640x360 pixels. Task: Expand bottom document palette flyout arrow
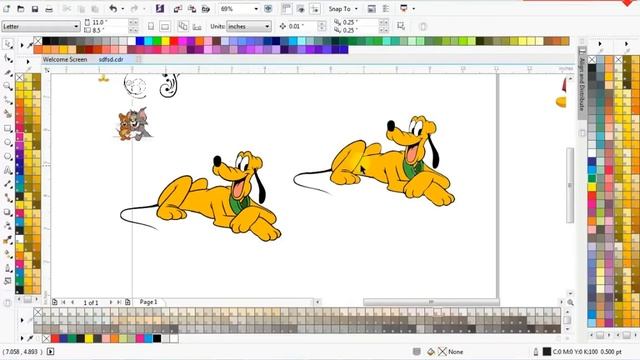[x=22, y=338]
